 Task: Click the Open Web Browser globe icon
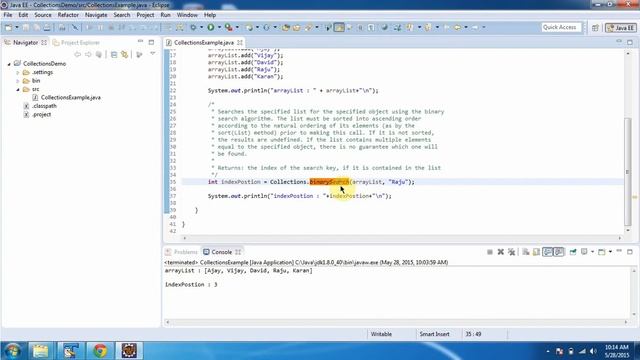point(384,27)
